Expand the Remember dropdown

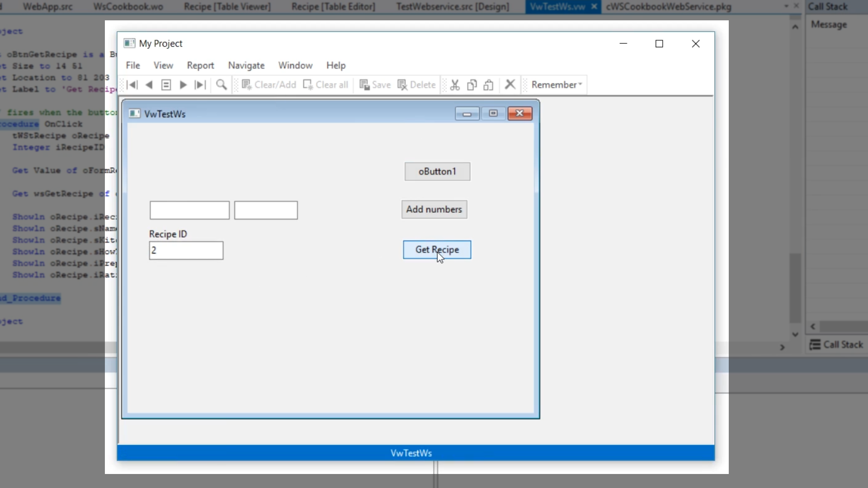(556, 85)
